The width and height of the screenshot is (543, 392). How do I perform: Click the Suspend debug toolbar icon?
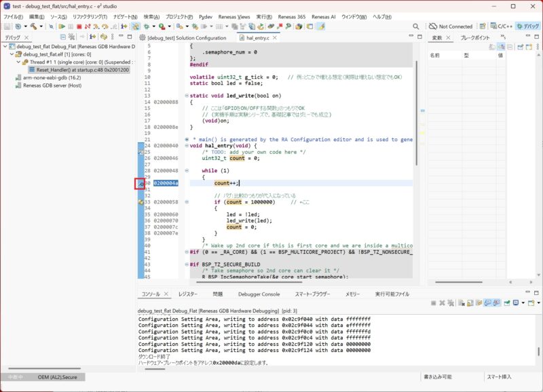pos(71,26)
